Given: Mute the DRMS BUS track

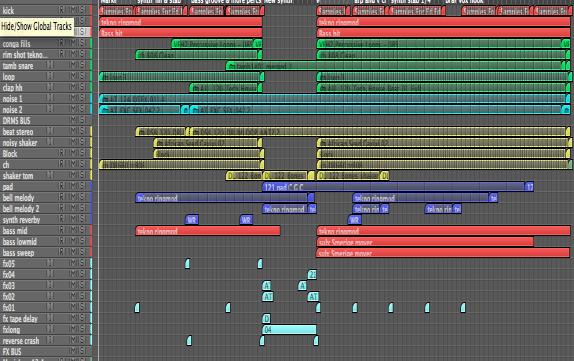Looking at the screenshot, I should pyautogui.click(x=74, y=120).
